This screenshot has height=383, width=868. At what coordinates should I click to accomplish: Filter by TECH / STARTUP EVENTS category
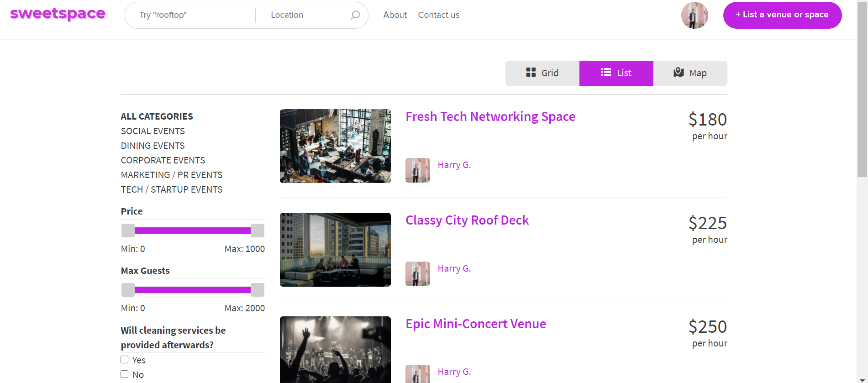point(172,189)
